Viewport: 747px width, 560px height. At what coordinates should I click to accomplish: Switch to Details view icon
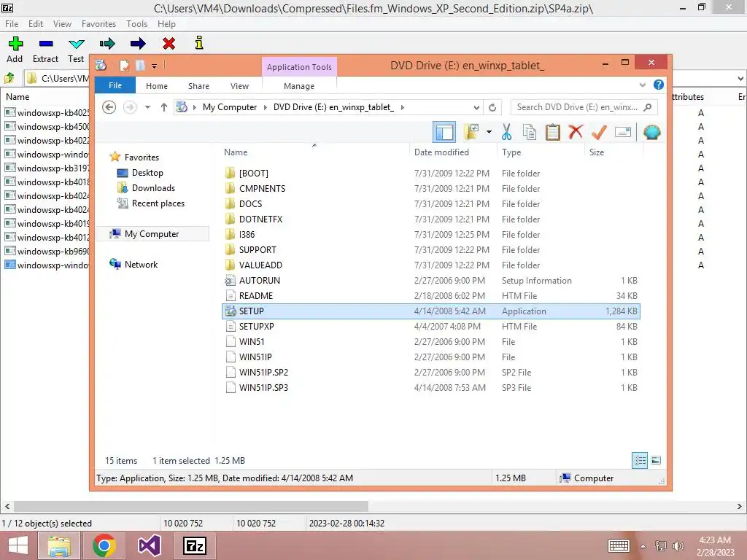pos(640,460)
